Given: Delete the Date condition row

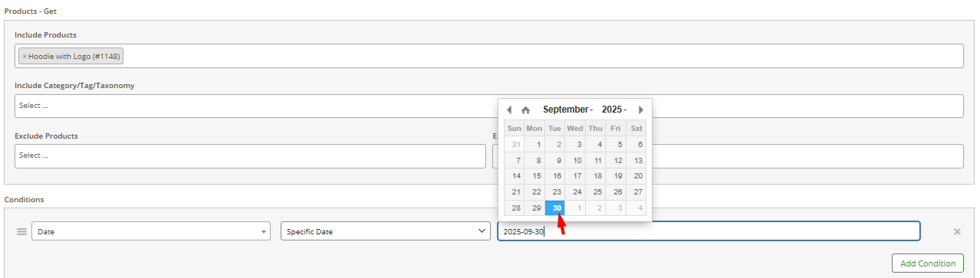Looking at the screenshot, I should click(x=957, y=231).
